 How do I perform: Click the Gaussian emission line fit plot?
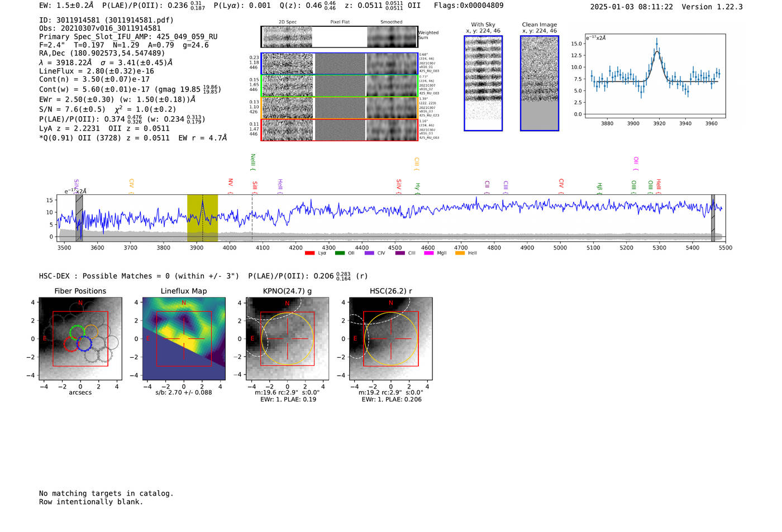click(x=655, y=76)
